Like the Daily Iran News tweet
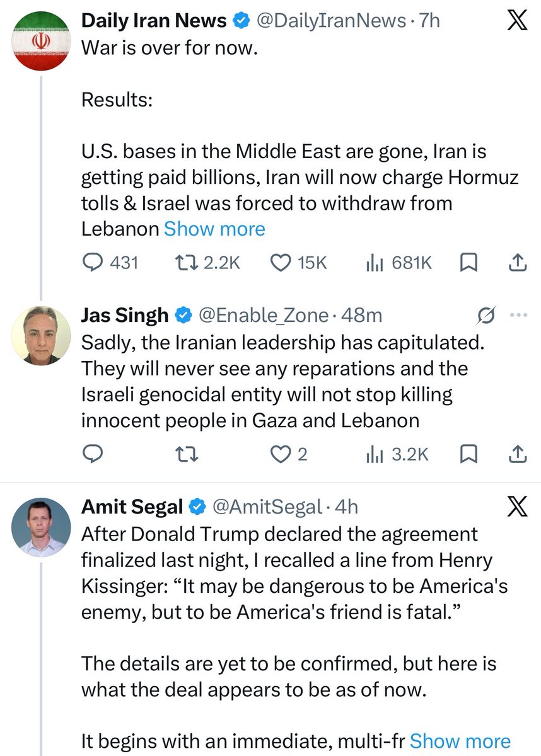The width and height of the screenshot is (541, 756). point(298,263)
